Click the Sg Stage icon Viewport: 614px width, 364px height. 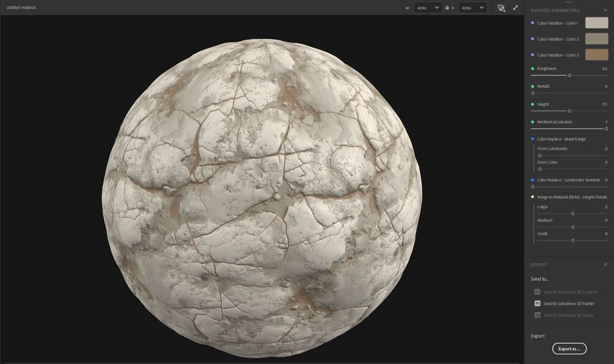click(x=537, y=315)
